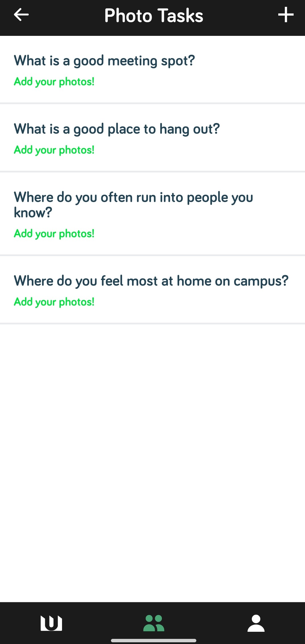305x644 pixels.
Task: Tap the home indicator bar at the bottom
Action: coord(154,641)
